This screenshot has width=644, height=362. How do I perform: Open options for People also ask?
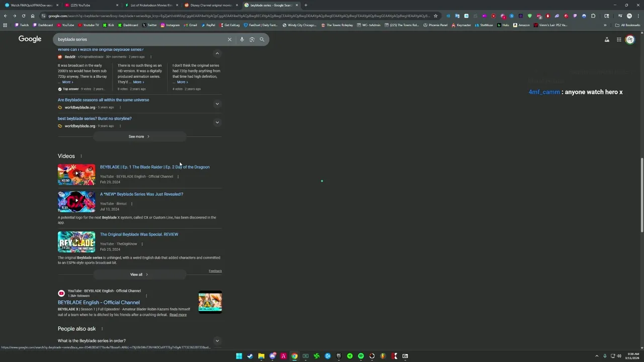(102, 329)
